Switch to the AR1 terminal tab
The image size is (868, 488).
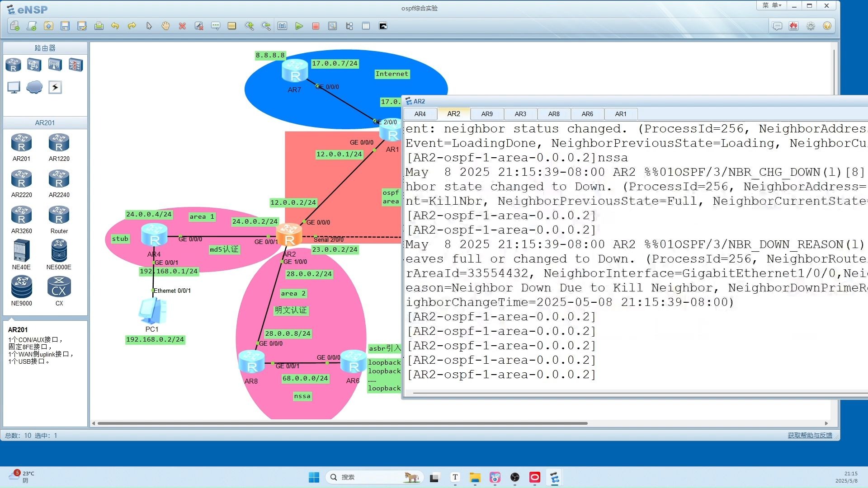[x=621, y=114]
